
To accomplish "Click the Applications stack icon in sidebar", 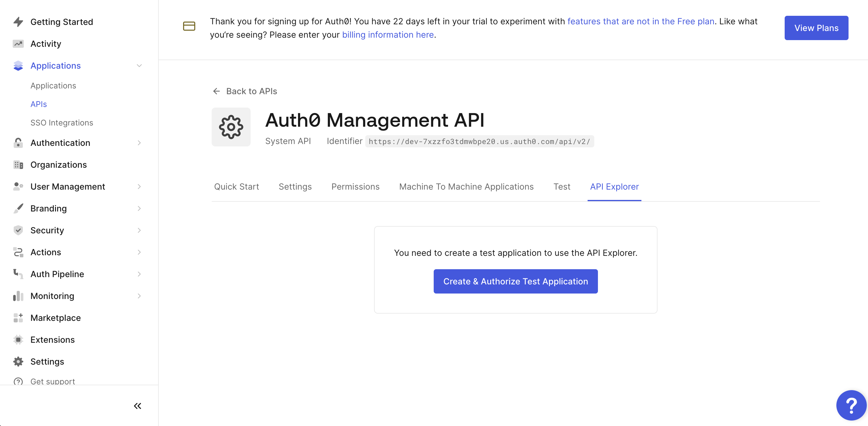I will coord(18,66).
